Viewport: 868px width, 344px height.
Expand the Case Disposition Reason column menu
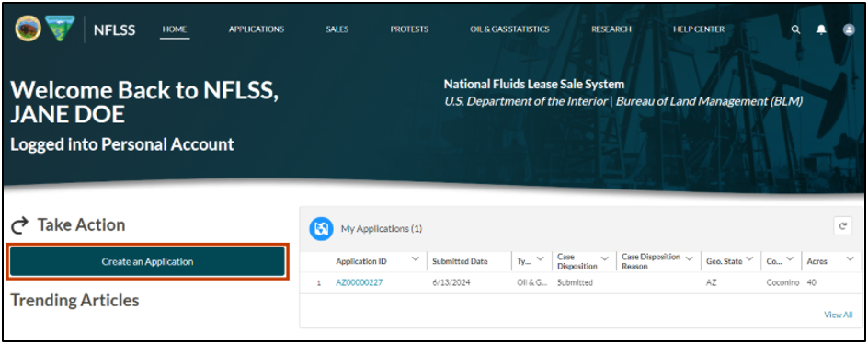pyautogui.click(x=690, y=258)
